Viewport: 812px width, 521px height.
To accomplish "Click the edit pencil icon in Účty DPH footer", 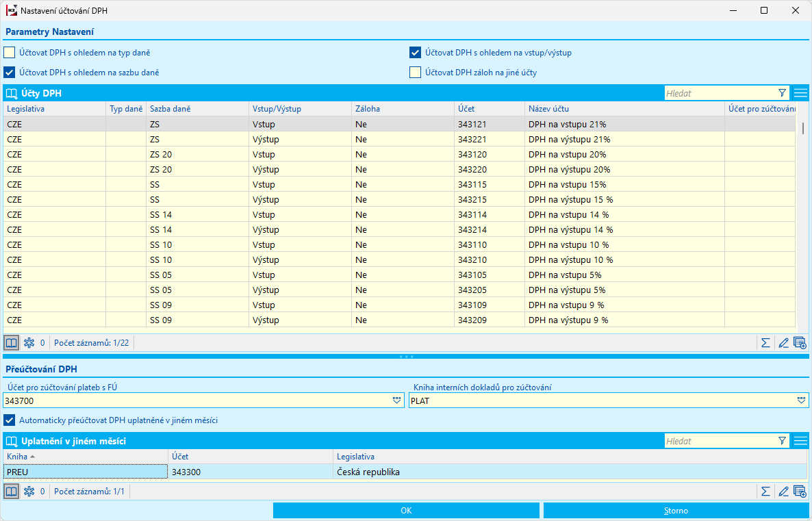I will [x=783, y=343].
